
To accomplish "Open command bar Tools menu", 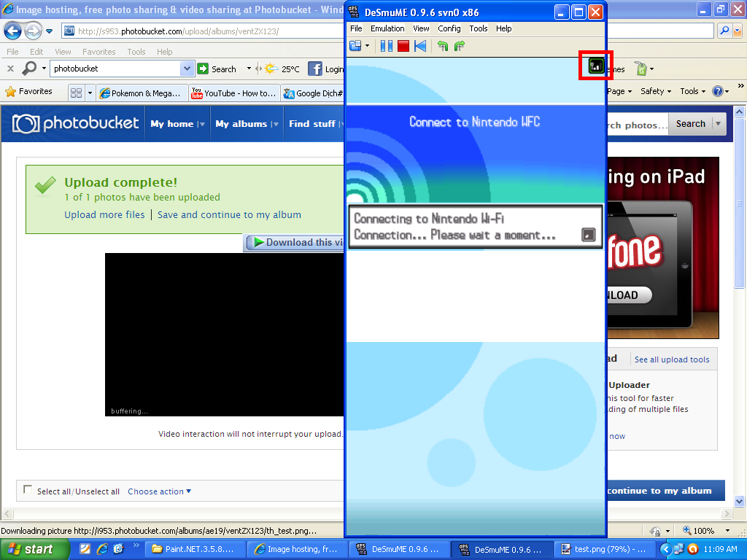I will point(692,91).
